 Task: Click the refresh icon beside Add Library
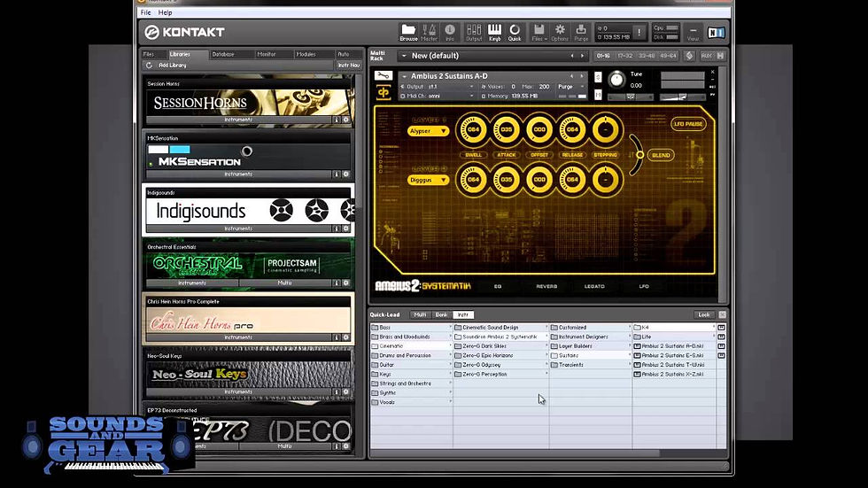[149, 66]
